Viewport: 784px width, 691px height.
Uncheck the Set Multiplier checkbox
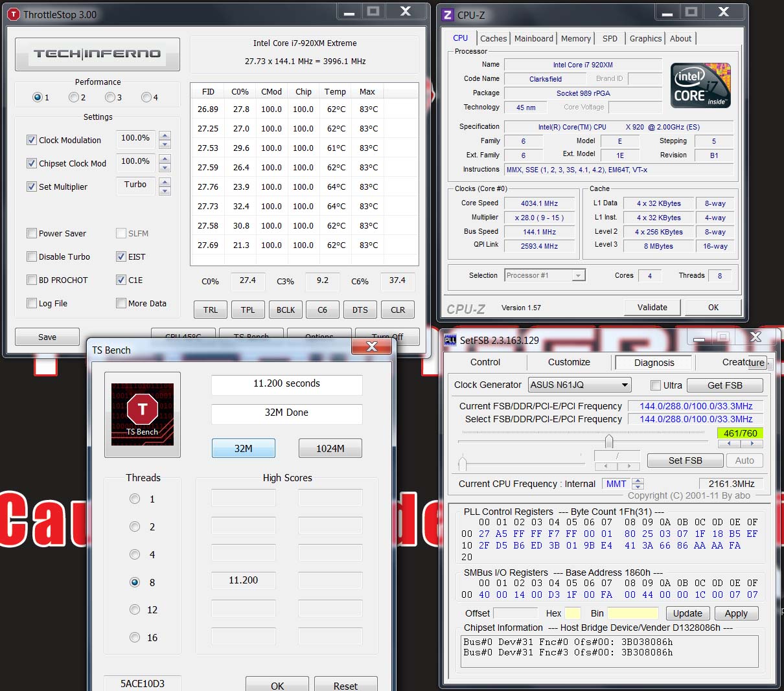coord(32,187)
